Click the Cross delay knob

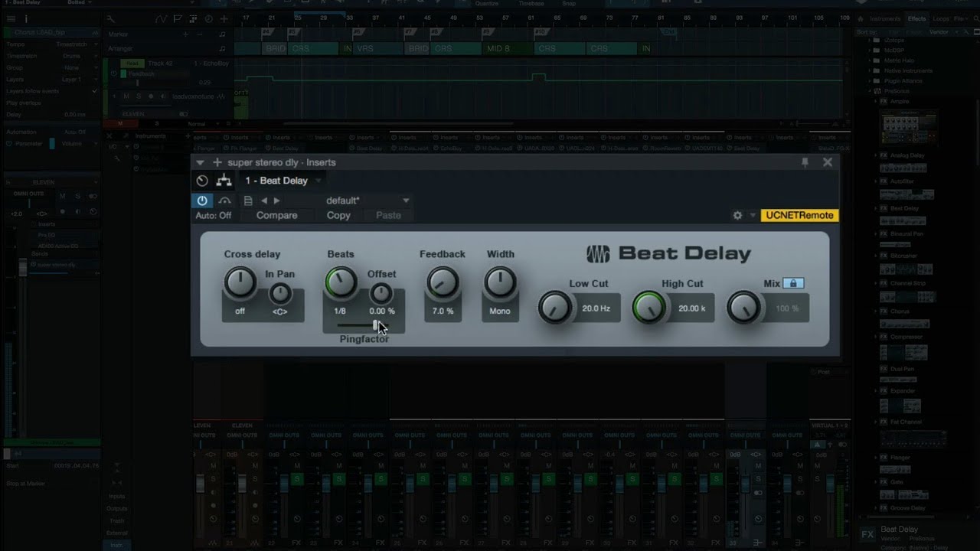click(x=240, y=282)
